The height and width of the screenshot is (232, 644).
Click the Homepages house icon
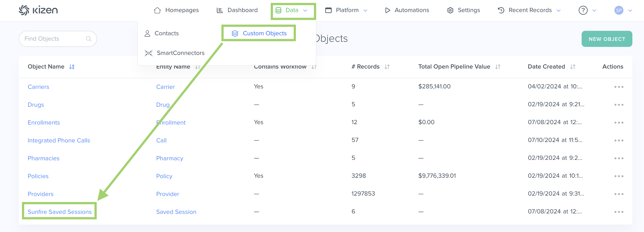pyautogui.click(x=157, y=10)
